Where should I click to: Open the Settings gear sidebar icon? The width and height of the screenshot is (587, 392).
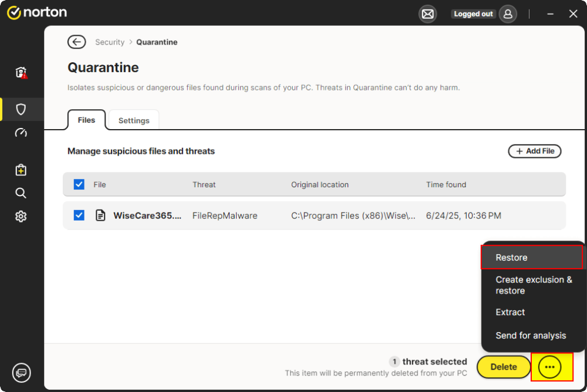(21, 217)
